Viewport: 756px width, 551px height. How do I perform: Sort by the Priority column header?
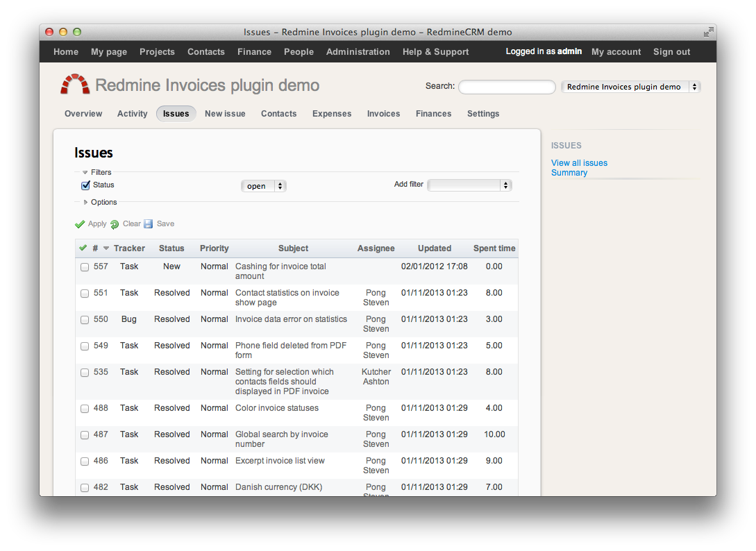coord(214,248)
